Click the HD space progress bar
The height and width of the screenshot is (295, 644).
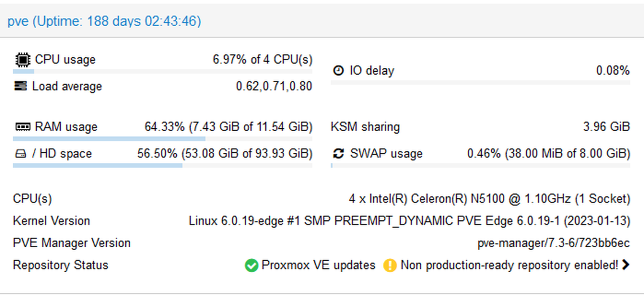[162, 165]
